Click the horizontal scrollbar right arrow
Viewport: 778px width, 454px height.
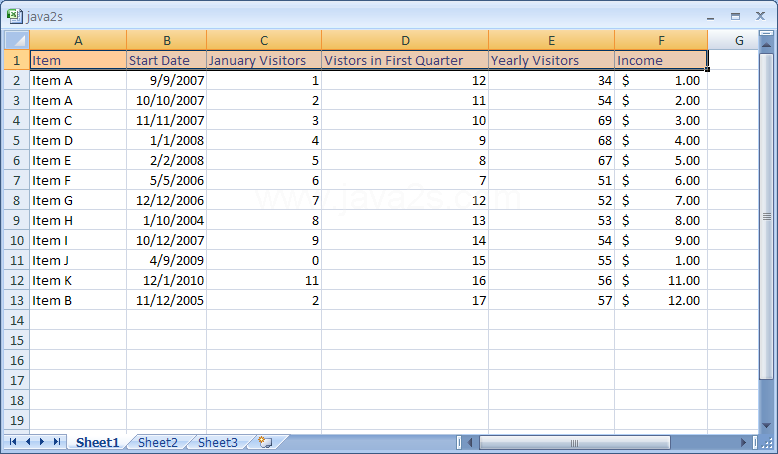[x=743, y=442]
